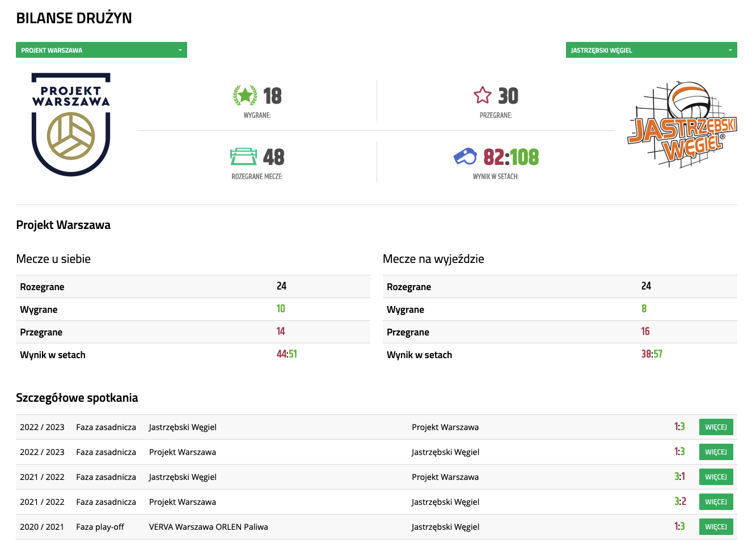Click the Jastrzębski Węgiel team logo
This screenshot has width=756, height=540.
tap(682, 125)
